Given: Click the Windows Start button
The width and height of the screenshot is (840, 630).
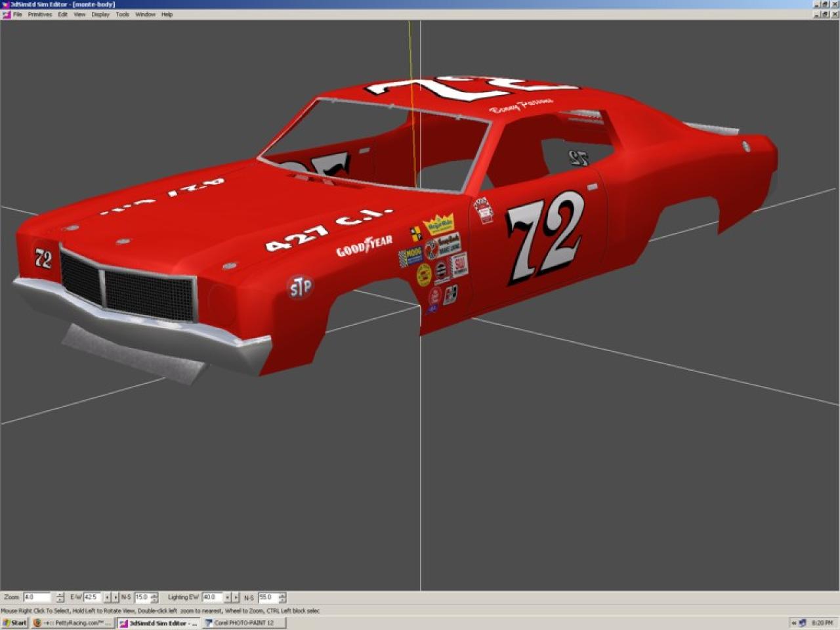Looking at the screenshot, I should point(14,623).
